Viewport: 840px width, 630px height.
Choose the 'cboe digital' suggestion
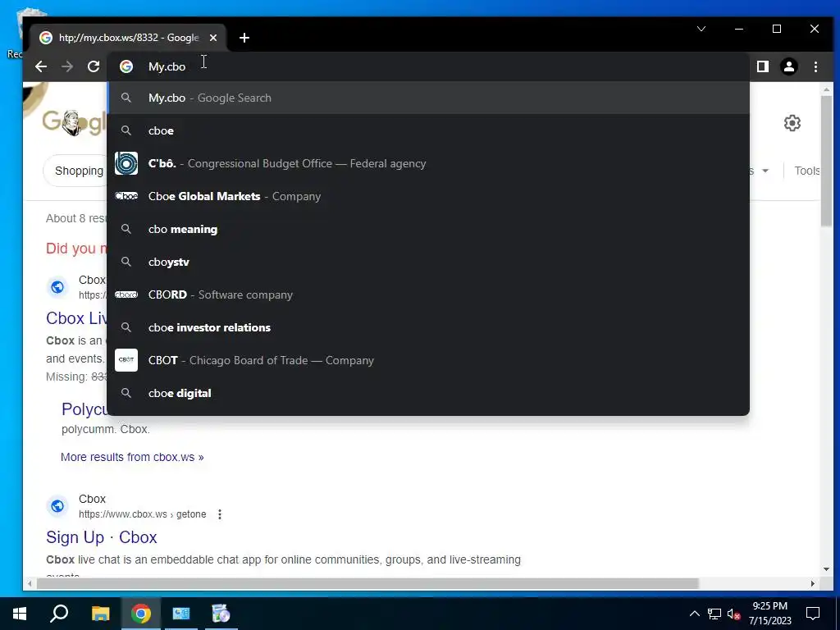pos(428,393)
